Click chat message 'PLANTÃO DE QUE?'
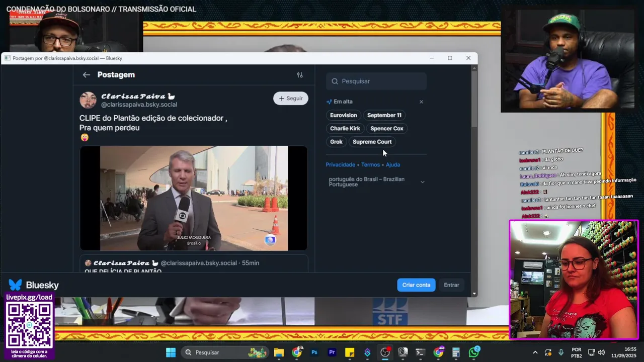Viewport: 644px width, 362px height. (562, 151)
